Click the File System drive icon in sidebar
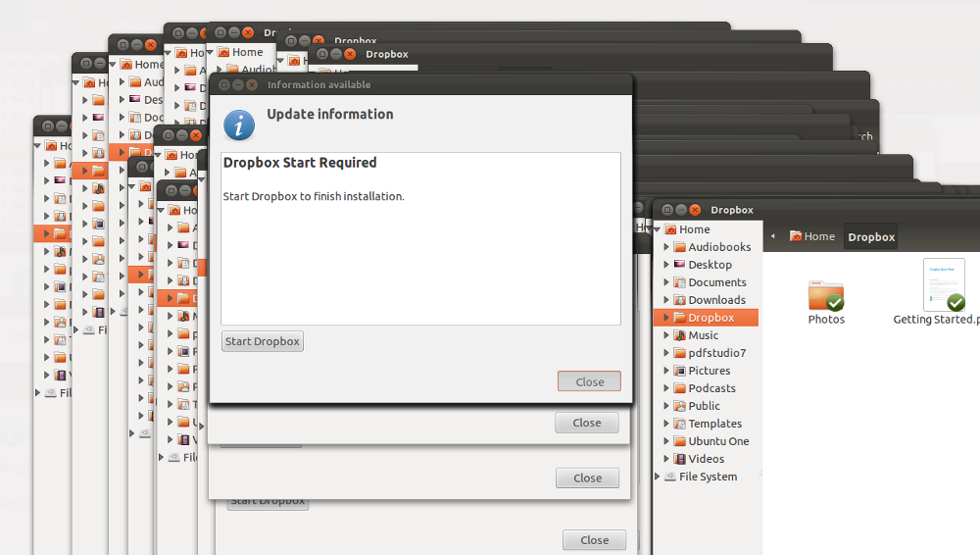 670,477
